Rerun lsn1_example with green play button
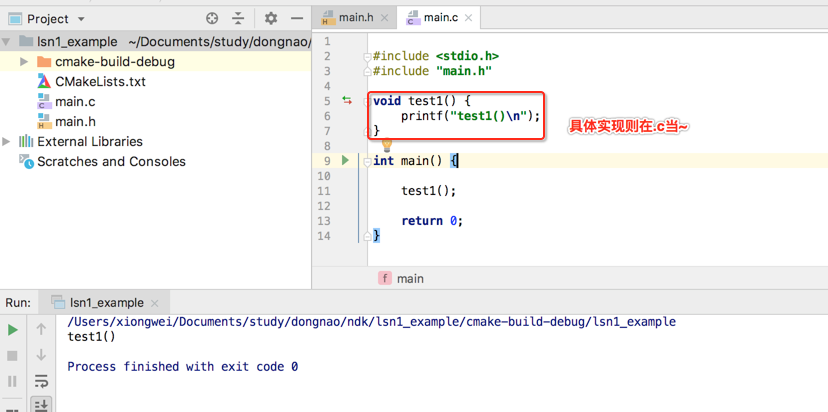Screen dimensions: 828x412 coord(13,330)
